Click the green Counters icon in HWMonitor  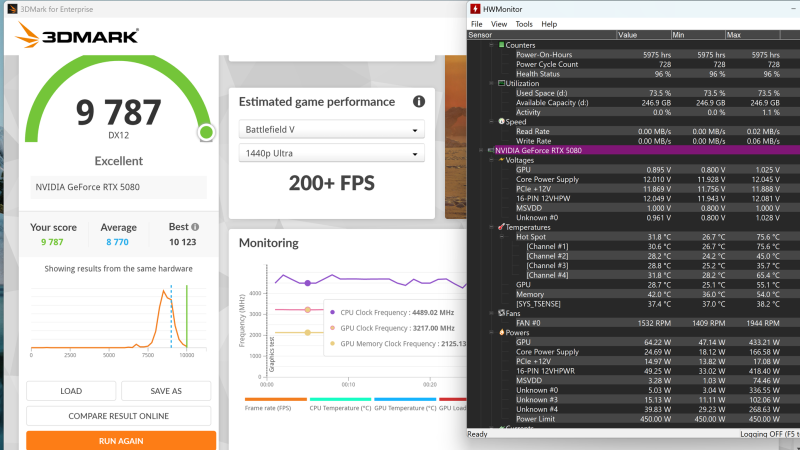click(x=501, y=45)
